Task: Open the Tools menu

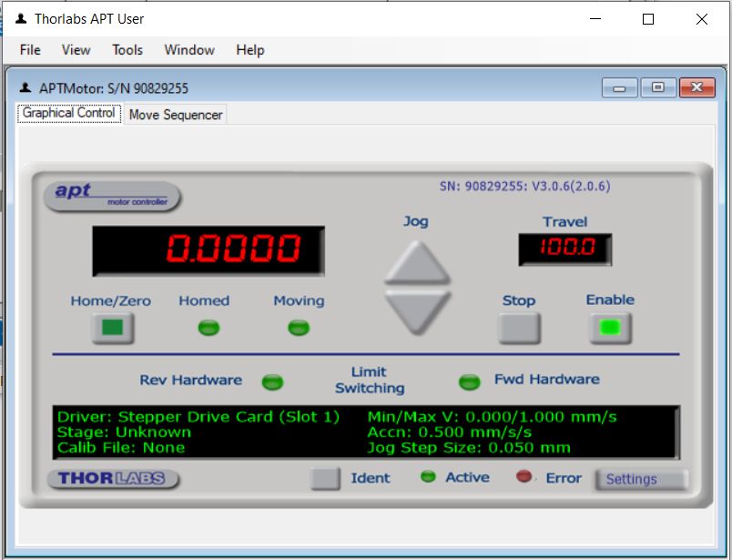Action: click(x=127, y=50)
